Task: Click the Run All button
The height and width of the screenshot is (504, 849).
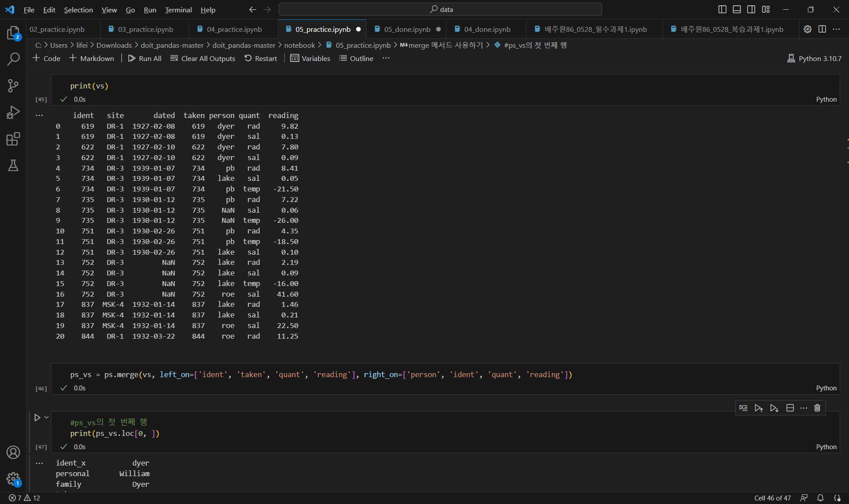Action: coord(145,58)
